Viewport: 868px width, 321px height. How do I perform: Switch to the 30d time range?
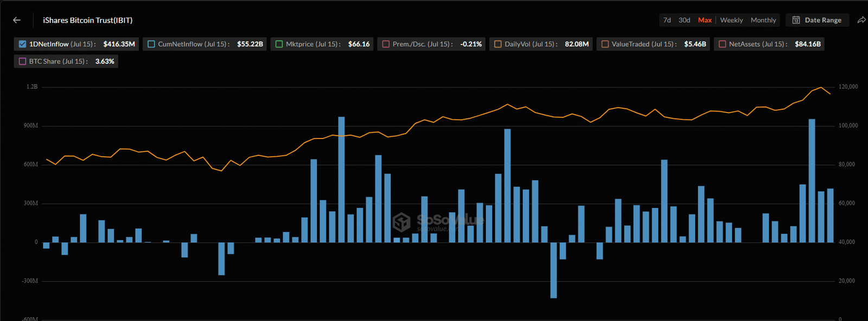coord(684,20)
